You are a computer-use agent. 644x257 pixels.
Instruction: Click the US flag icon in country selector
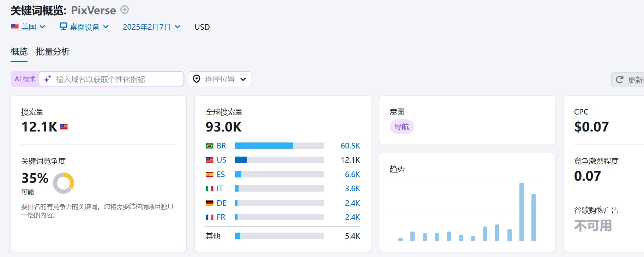click(x=15, y=27)
